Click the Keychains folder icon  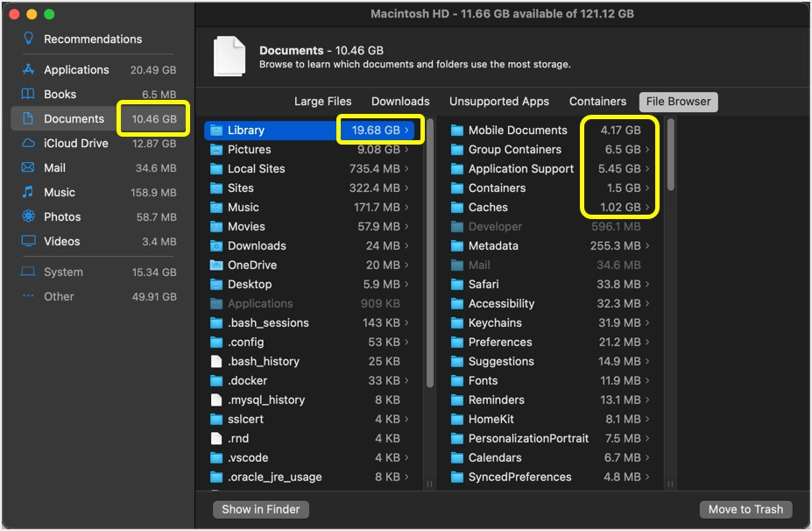point(456,322)
